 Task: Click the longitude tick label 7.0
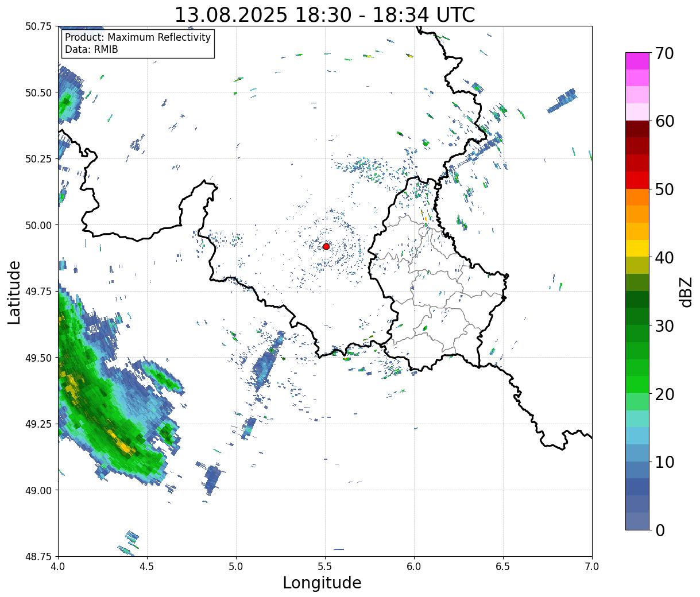592,566
